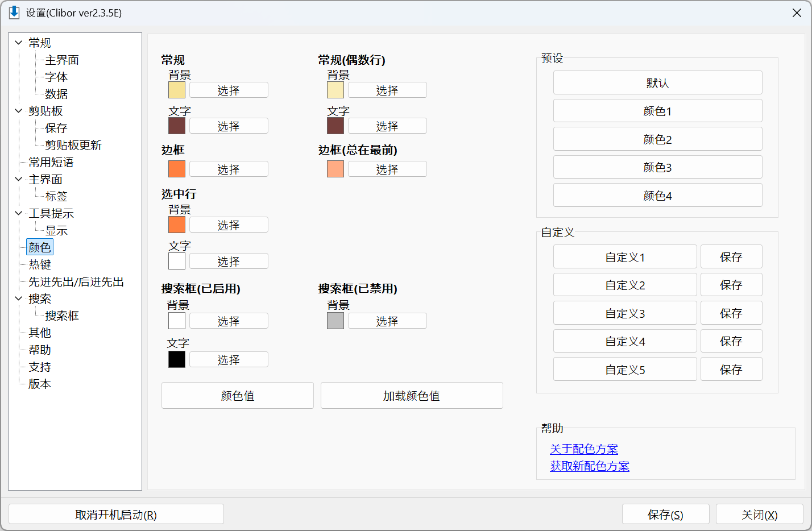Viewport: 812px width, 531px height.
Task: Open the 数据 settings page
Action: 56,94
